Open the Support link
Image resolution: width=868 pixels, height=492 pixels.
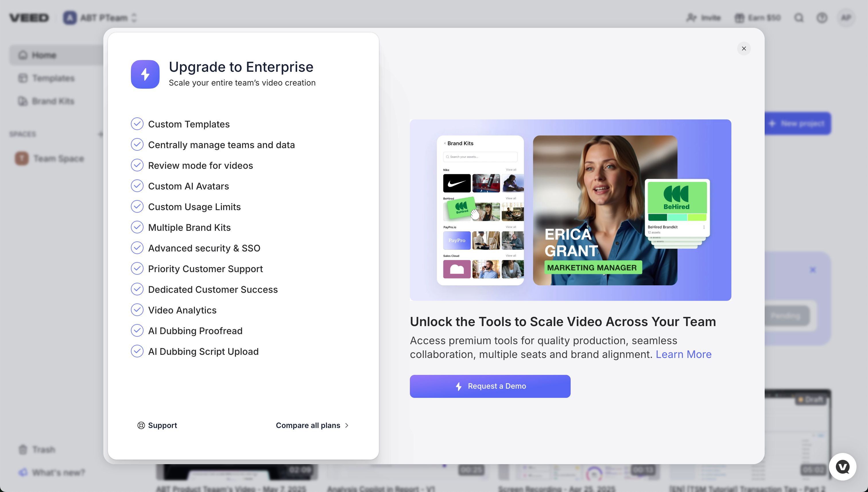(x=157, y=425)
